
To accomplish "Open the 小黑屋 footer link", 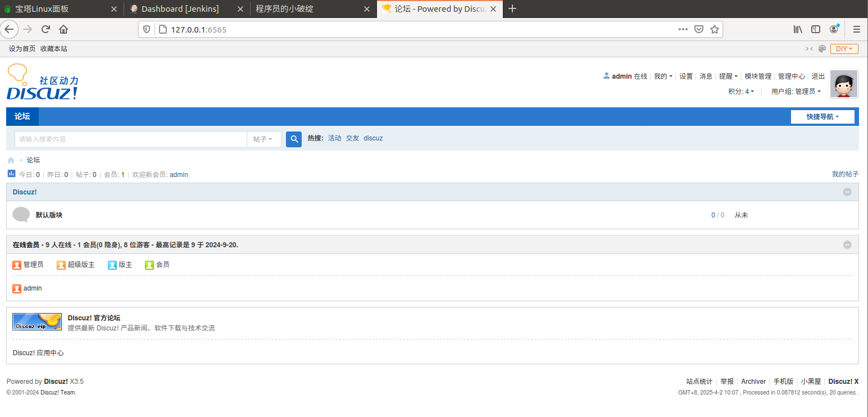I will [811, 382].
